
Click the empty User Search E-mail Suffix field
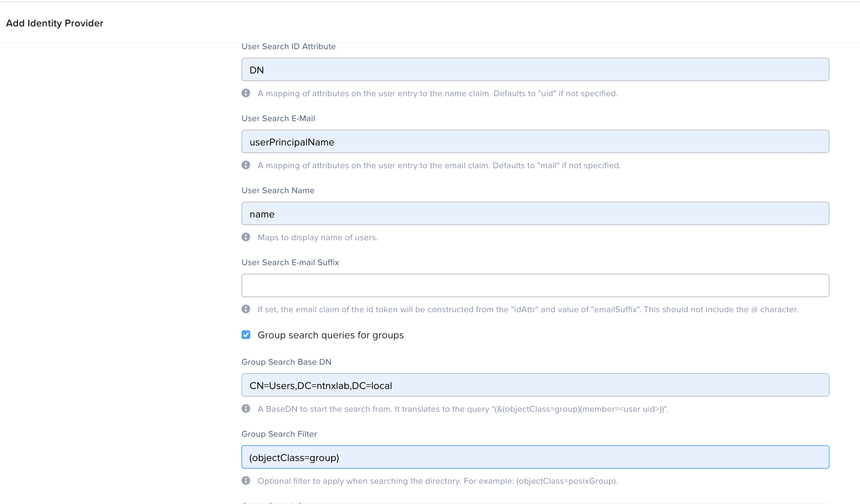click(535, 285)
